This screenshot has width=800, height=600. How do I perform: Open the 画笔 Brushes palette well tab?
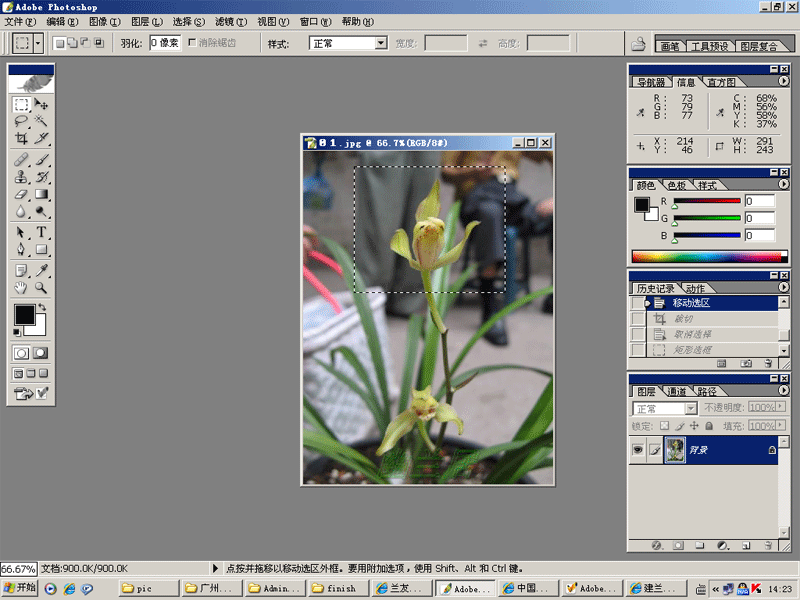point(670,46)
